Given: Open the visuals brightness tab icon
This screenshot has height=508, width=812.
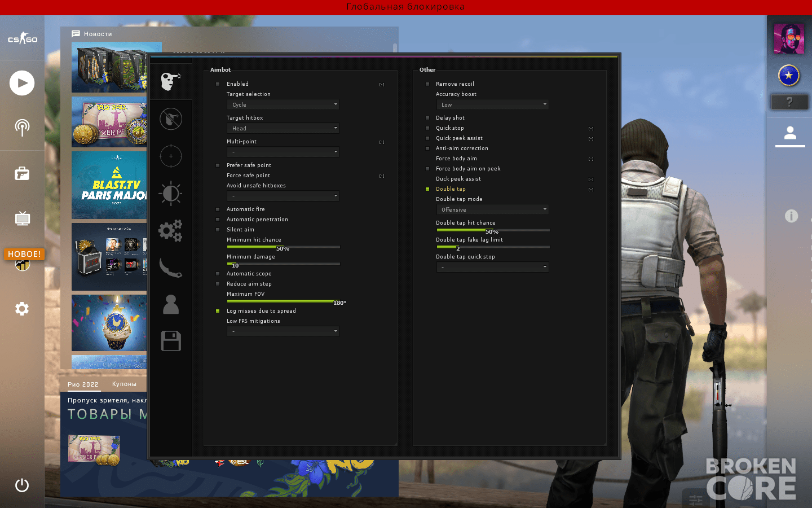Looking at the screenshot, I should click(x=171, y=194).
